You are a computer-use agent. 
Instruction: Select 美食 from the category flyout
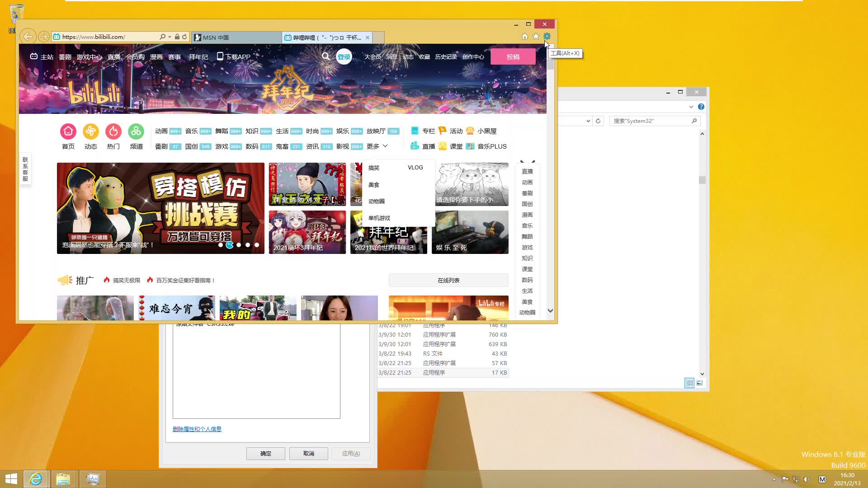pos(373,184)
